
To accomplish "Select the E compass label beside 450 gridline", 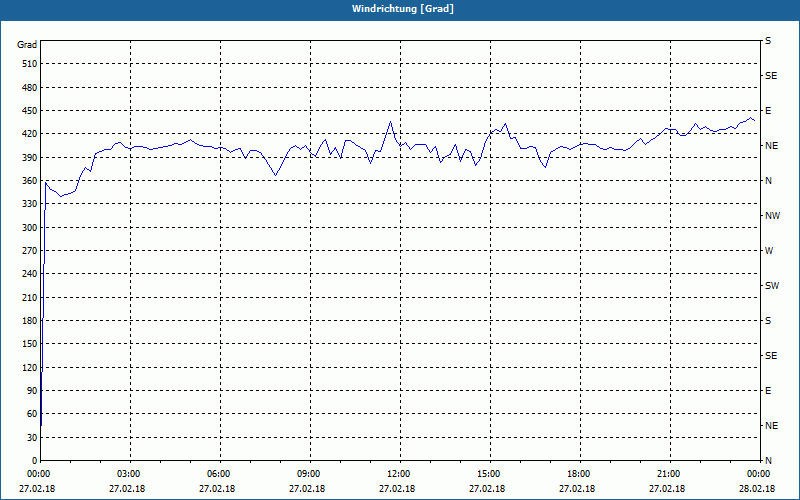I will coord(768,111).
